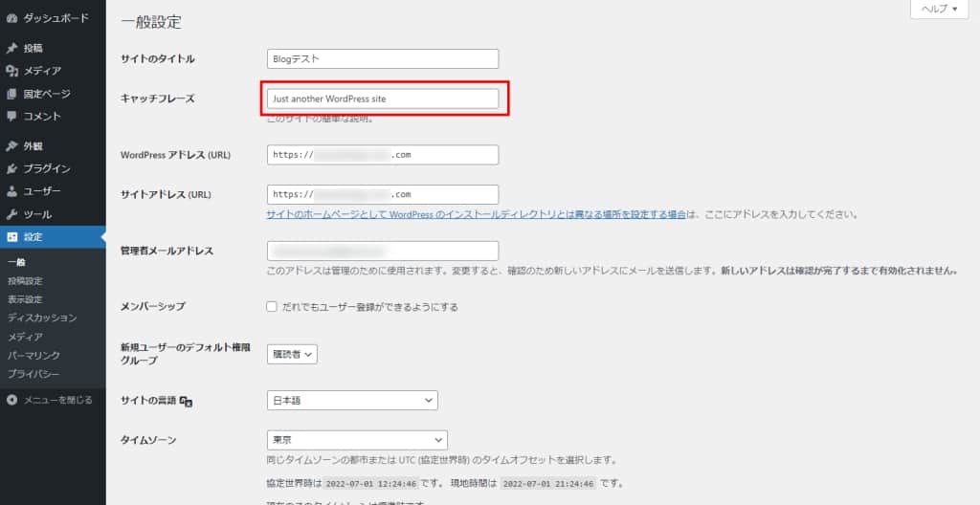Enable だれでもユーザー登録ができるようにする checkbox
Viewport: 980px width, 505px height.
click(x=272, y=307)
